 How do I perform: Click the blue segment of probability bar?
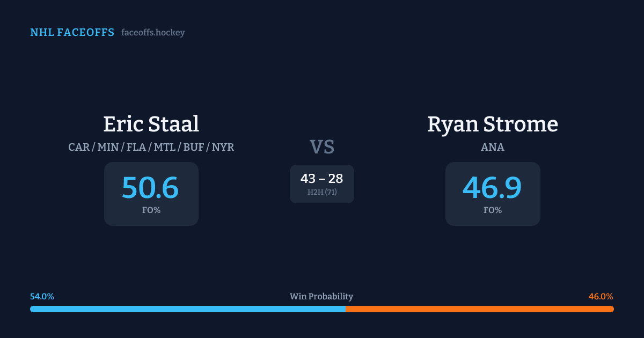(188, 309)
